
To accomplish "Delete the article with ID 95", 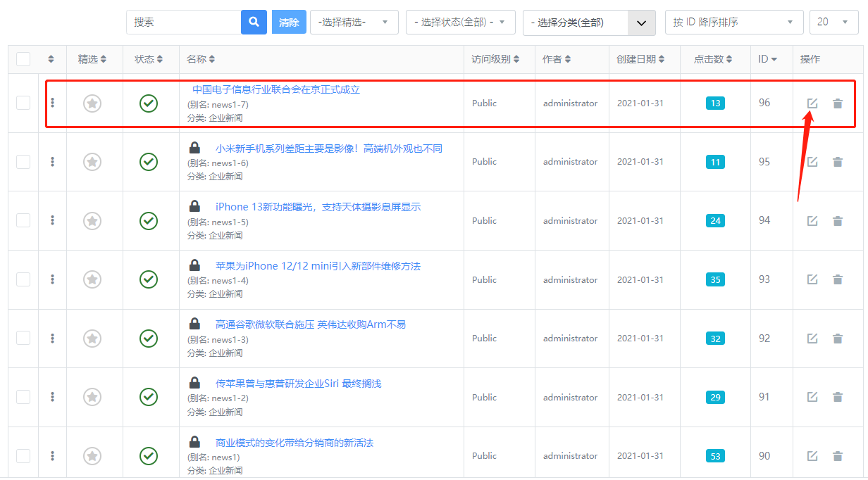I will [838, 162].
